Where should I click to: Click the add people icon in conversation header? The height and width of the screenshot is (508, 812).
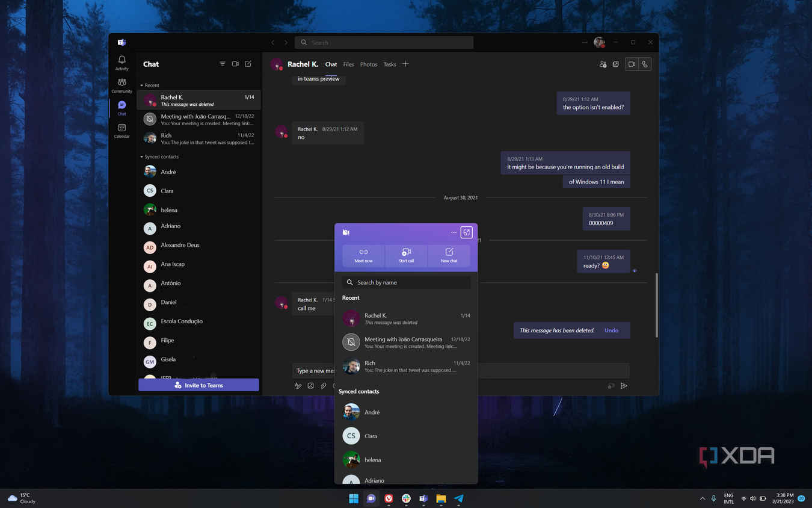pos(603,64)
